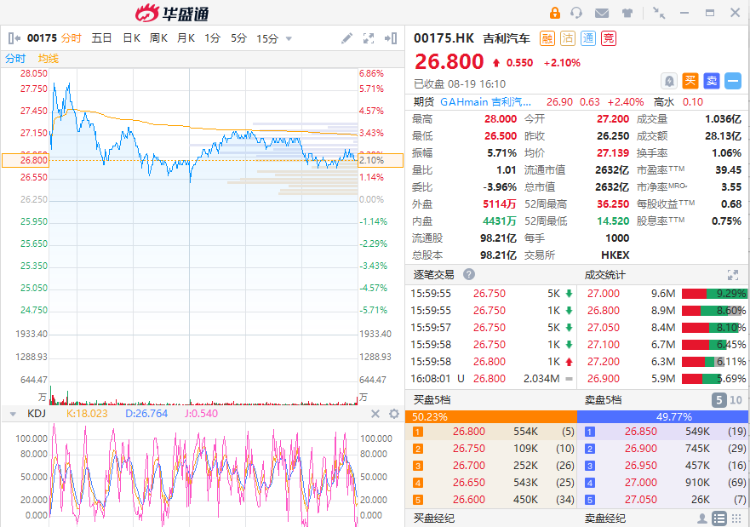This screenshot has width=750, height=527.
Task: Open help icon beside 逐笔交易
Action: 470,275
